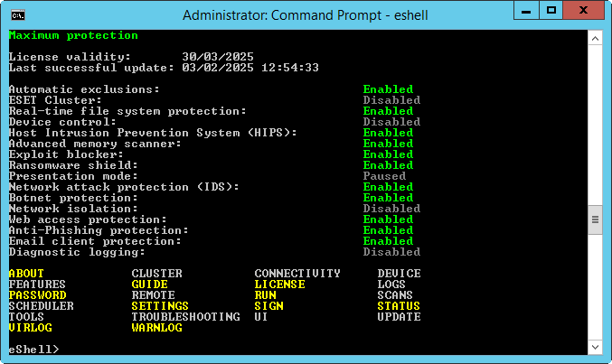Screen dimensions: 612x364
Task: Click the WARNLOG command text
Action: 156,328
